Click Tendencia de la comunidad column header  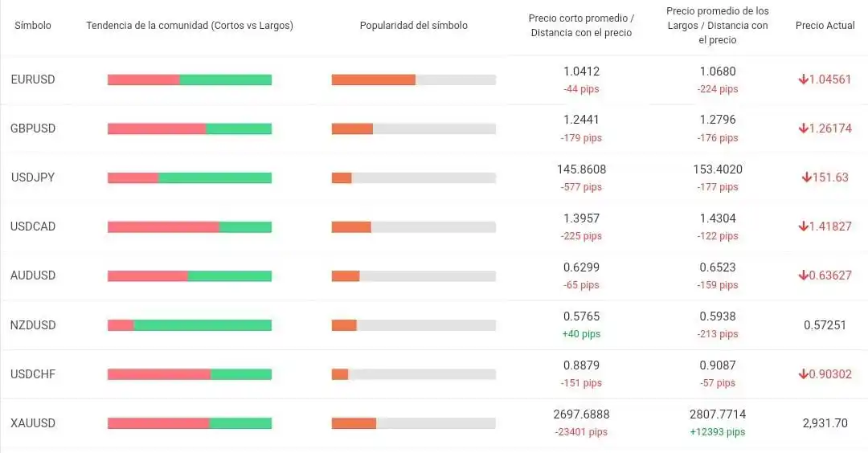point(190,26)
